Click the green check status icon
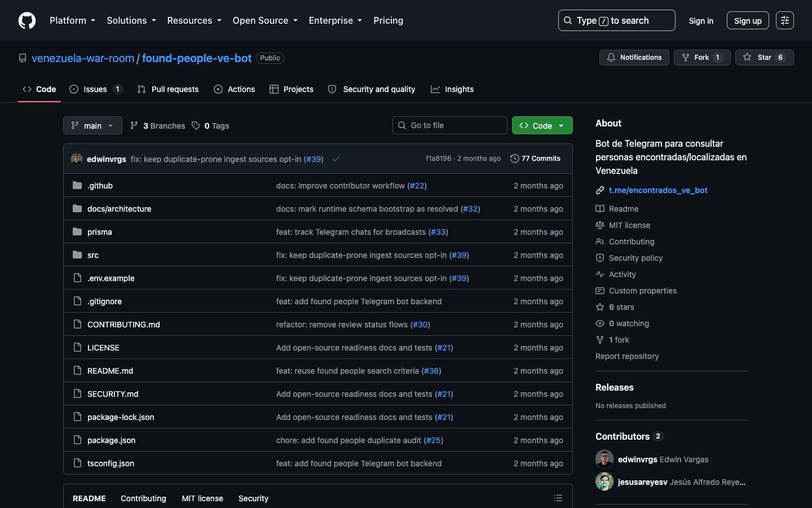This screenshot has width=812, height=508. tap(336, 159)
